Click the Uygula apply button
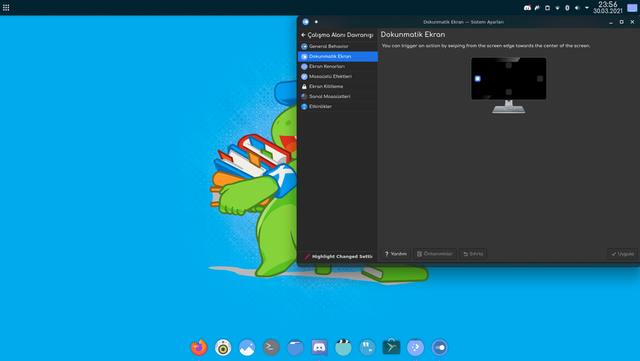The height and width of the screenshot is (361, 640). coord(622,254)
